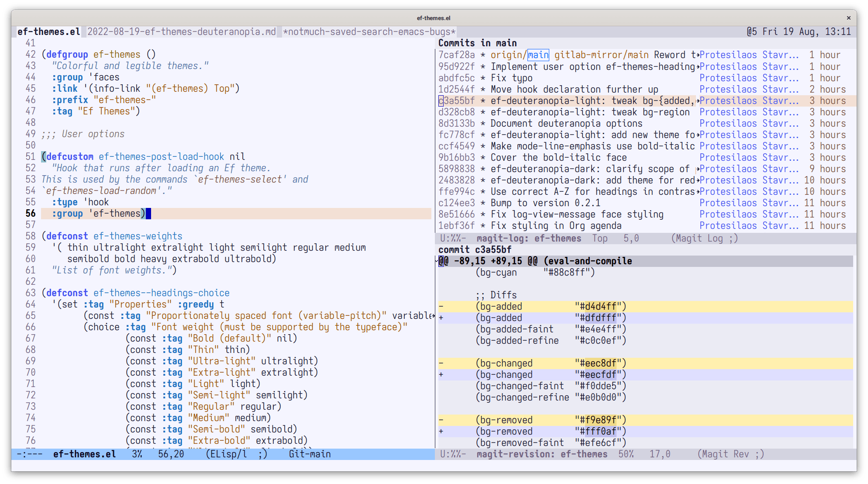Click the :prefix "ef-themes-" line
The height and width of the screenshot is (484, 868).
(x=103, y=100)
